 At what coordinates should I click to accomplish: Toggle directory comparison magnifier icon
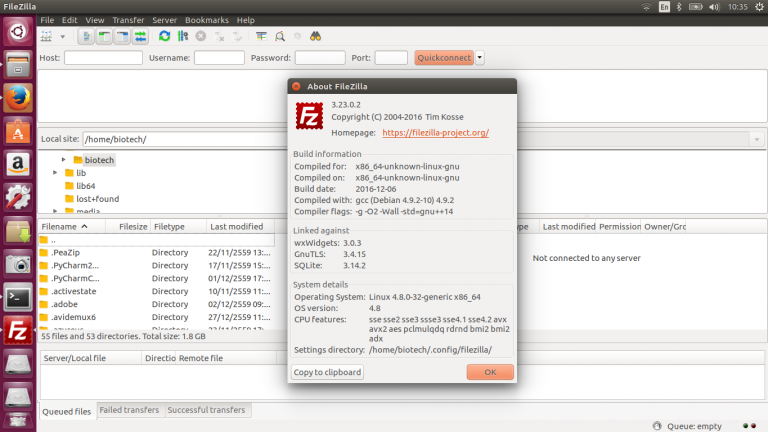tap(280, 36)
